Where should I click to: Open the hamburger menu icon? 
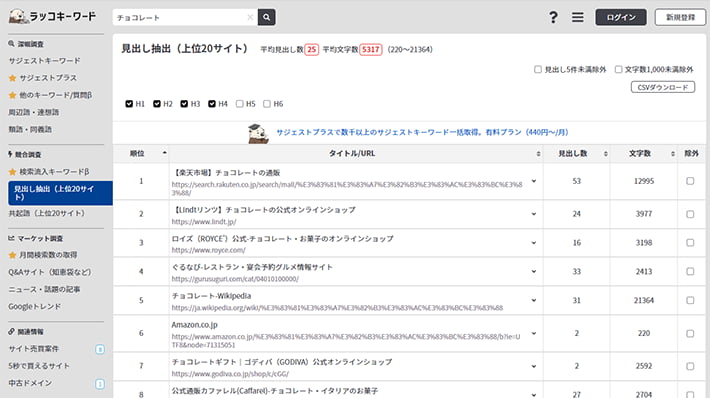pyautogui.click(x=577, y=17)
